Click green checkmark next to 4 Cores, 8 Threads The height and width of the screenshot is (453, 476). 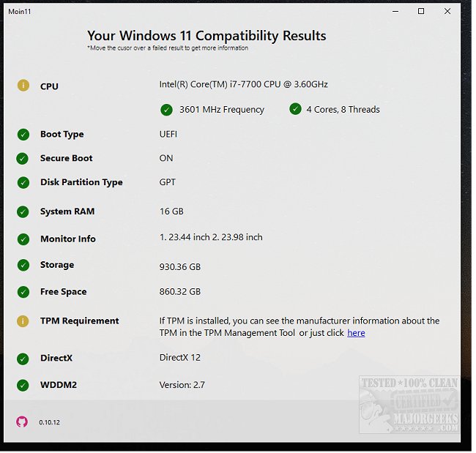click(x=295, y=109)
